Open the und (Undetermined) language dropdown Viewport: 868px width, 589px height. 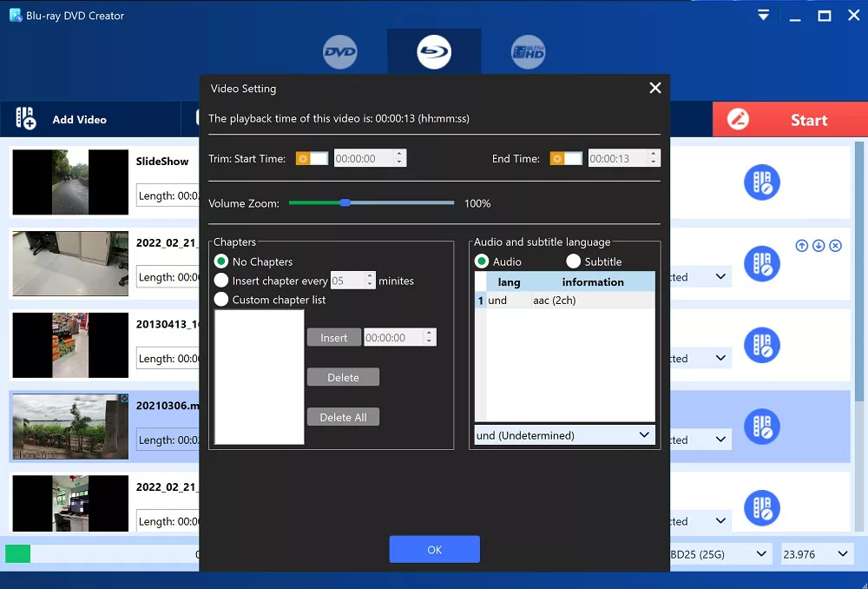[x=563, y=434]
